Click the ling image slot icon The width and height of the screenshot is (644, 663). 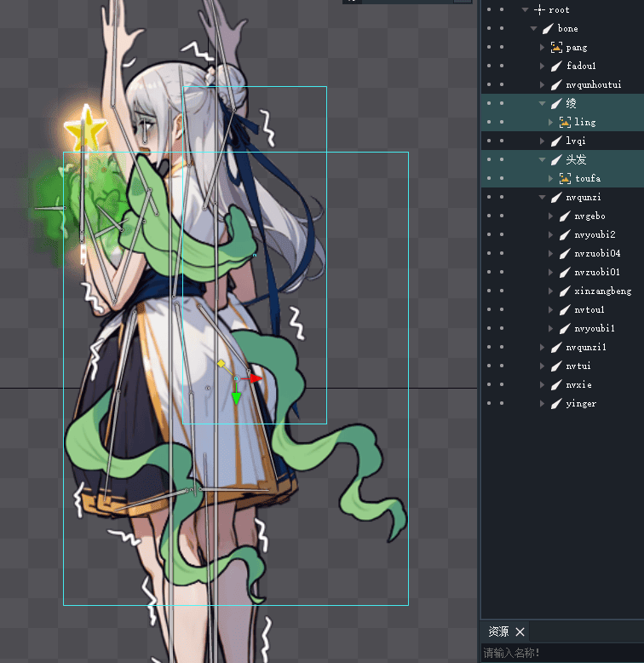564,123
